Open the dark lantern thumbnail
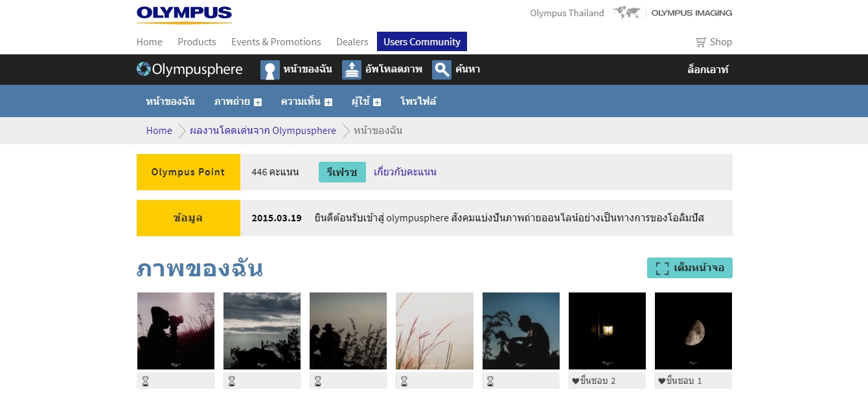Screen dimensions: 868x396 click(x=607, y=331)
